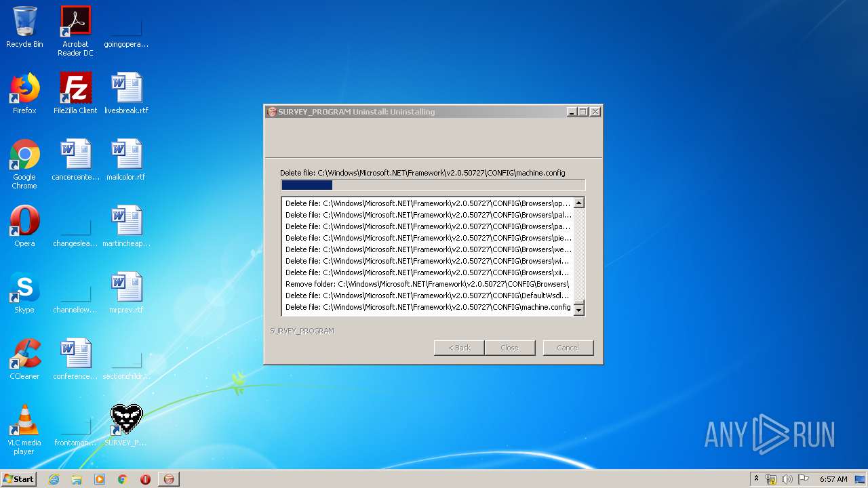This screenshot has height=488, width=868.
Task: Click the Back button in uninstaller
Action: [x=459, y=348]
